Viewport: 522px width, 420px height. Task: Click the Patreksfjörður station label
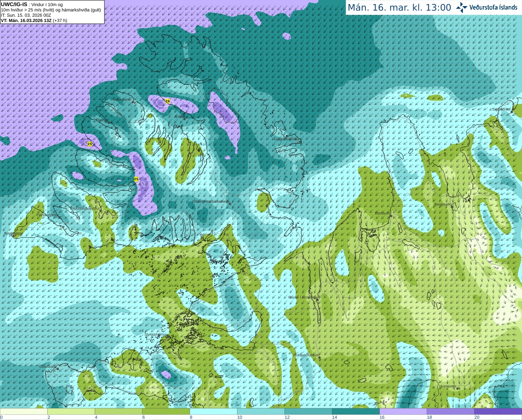click(47, 214)
